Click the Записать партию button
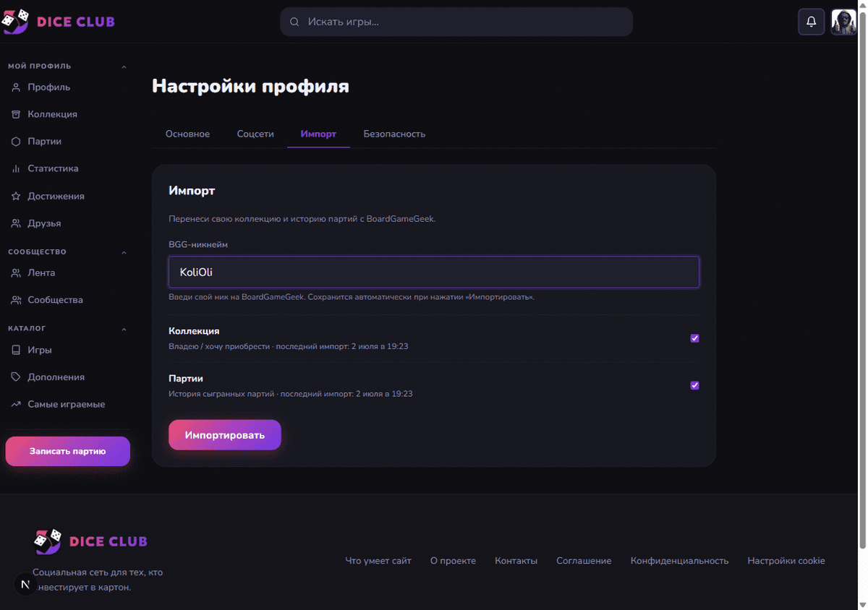This screenshot has width=868, height=610. point(68,451)
